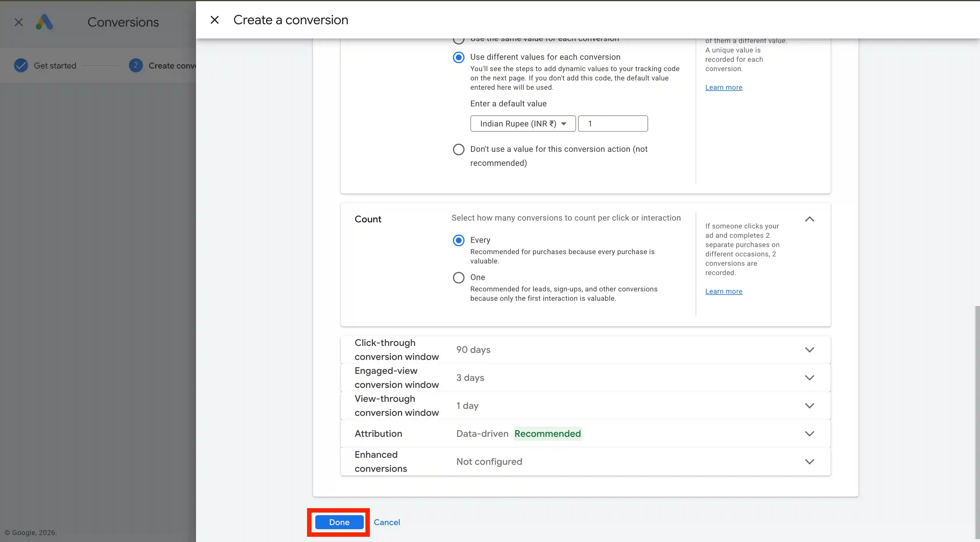Screen dimensions: 980x542
Task: Click the Conversions page title
Action: (x=123, y=22)
